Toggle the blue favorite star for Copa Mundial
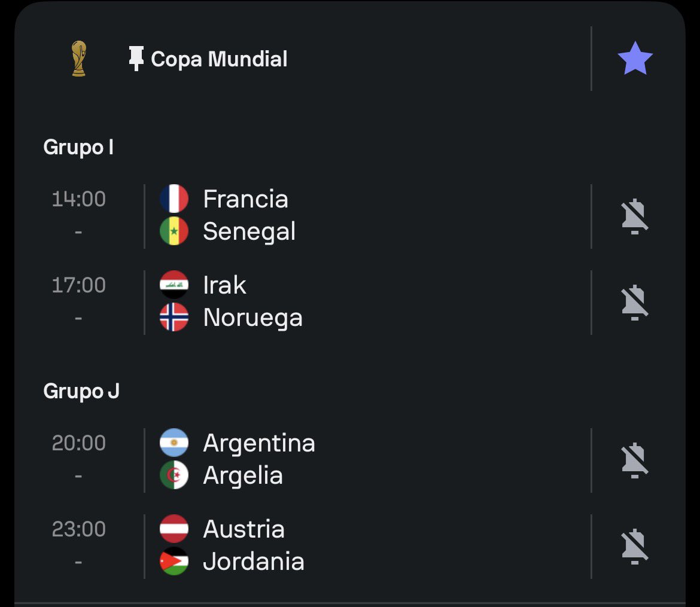Viewport: 700px width, 607px height. pos(635,59)
